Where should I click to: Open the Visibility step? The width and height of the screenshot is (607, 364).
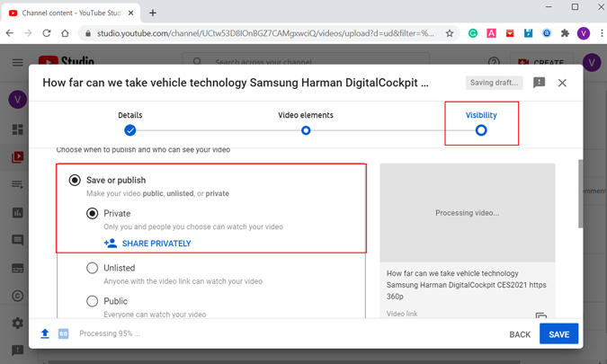pyautogui.click(x=481, y=124)
